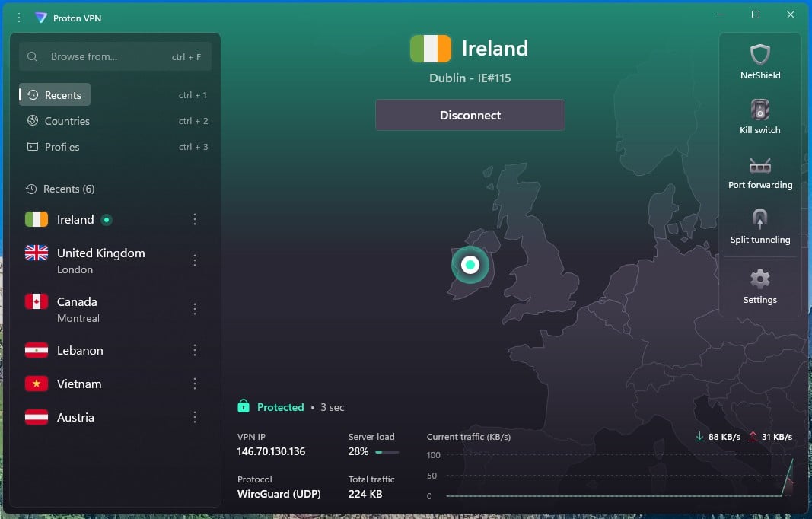Switch to the Countries tab
The height and width of the screenshot is (519, 812).
click(x=59, y=121)
